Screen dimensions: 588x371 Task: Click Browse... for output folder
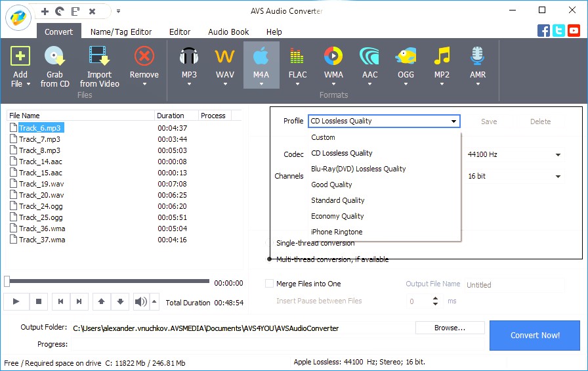450,328
